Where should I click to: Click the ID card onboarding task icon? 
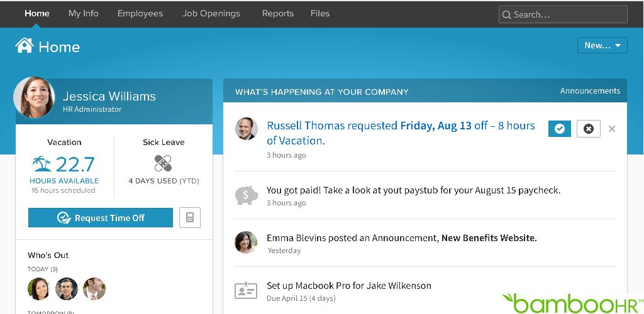tap(246, 290)
